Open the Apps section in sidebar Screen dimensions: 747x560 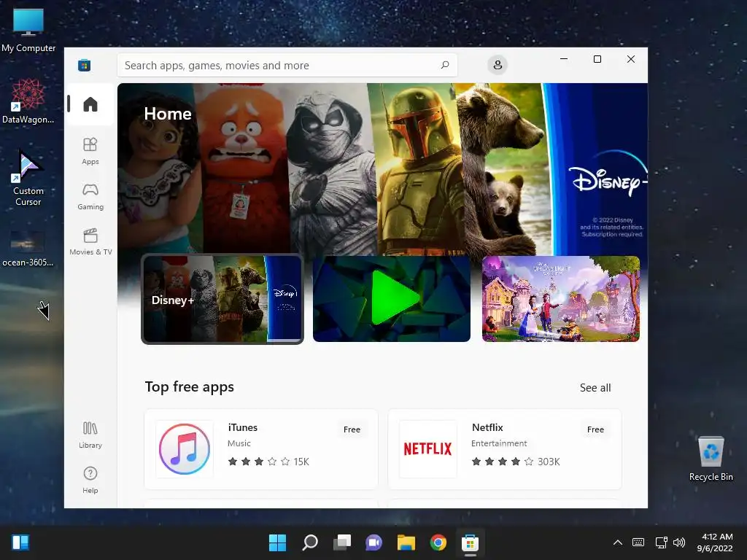coord(90,151)
